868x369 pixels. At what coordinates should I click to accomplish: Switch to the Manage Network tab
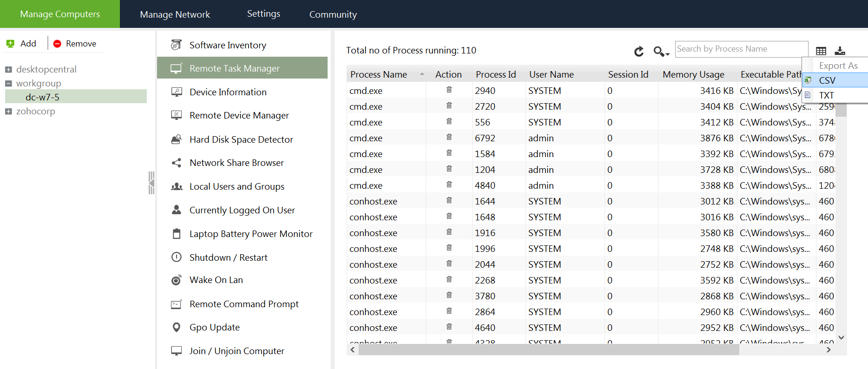pyautogui.click(x=175, y=14)
